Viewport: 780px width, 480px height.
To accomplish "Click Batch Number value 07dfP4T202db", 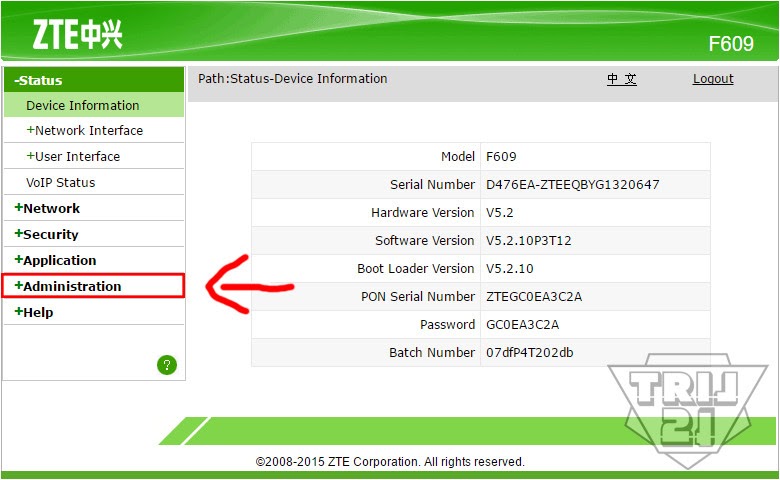I will coord(529,353).
